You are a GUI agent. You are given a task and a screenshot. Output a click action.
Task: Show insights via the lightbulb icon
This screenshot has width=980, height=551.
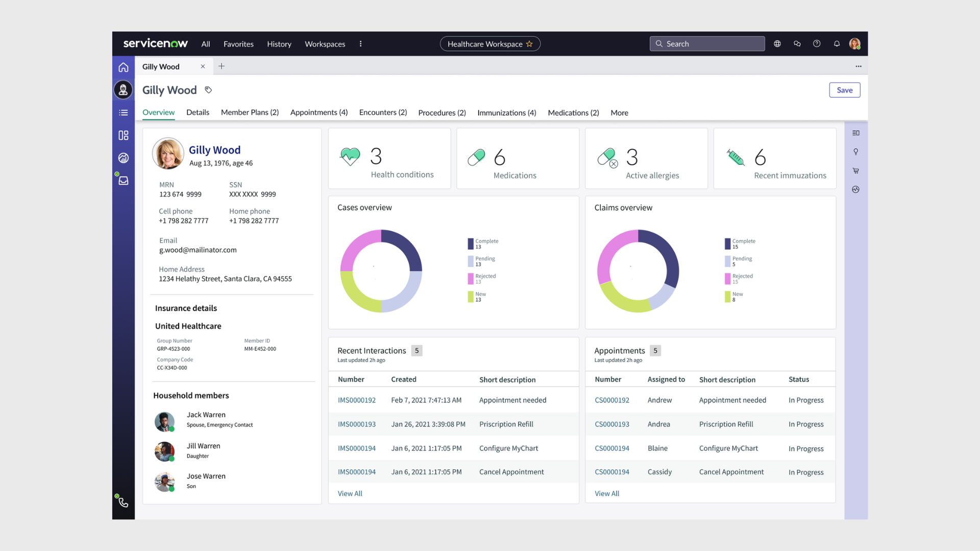pyautogui.click(x=856, y=152)
